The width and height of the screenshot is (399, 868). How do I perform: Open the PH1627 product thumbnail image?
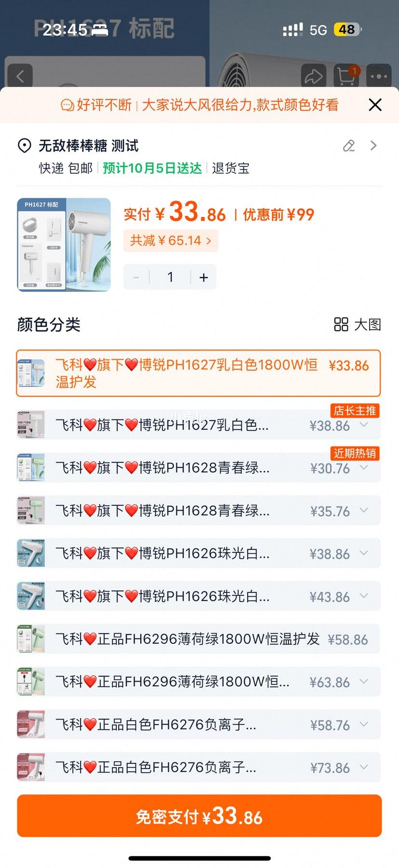64,245
